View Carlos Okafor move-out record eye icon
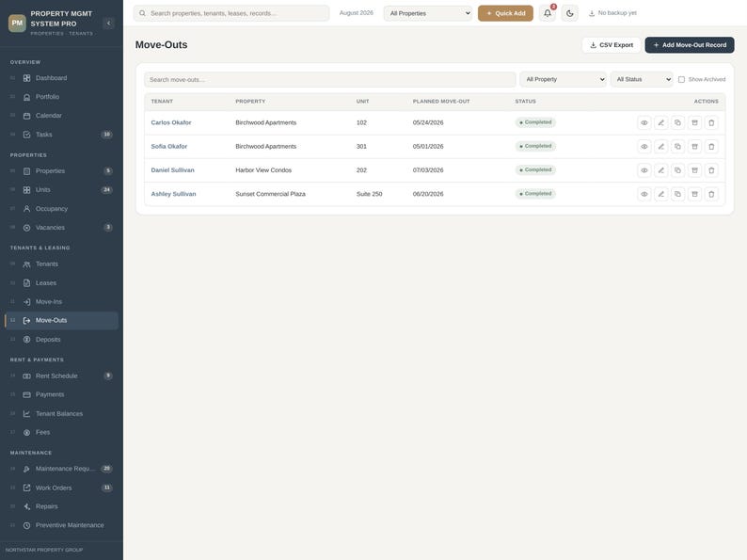The width and height of the screenshot is (747, 560). [x=644, y=122]
